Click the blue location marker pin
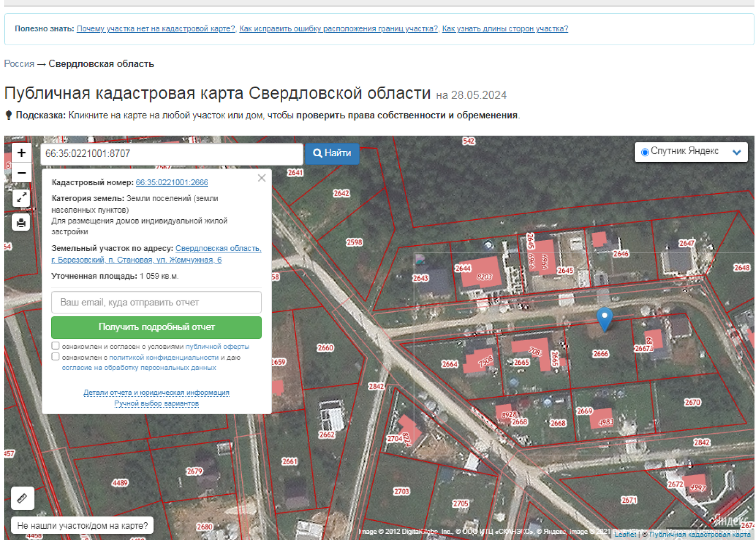This screenshot has height=540, width=756. (x=604, y=318)
